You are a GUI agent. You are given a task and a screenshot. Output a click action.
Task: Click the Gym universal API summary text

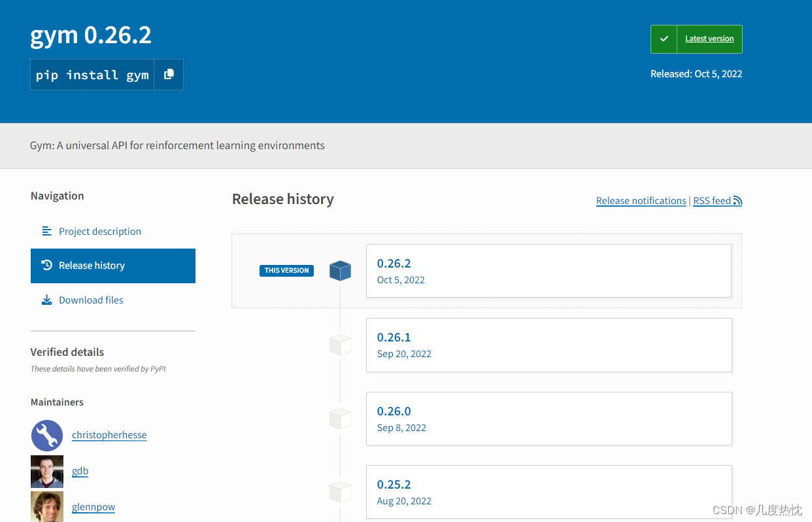[x=177, y=145]
